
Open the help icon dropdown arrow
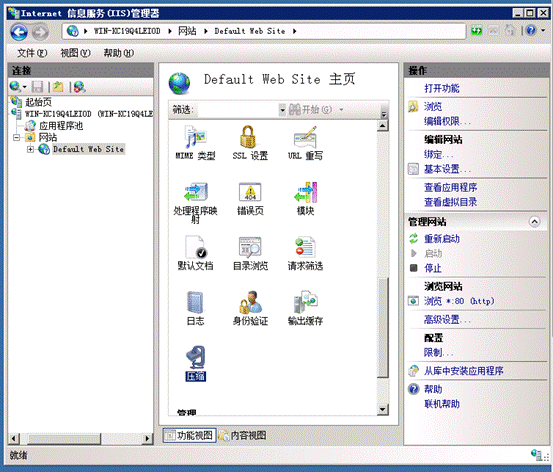(x=543, y=31)
